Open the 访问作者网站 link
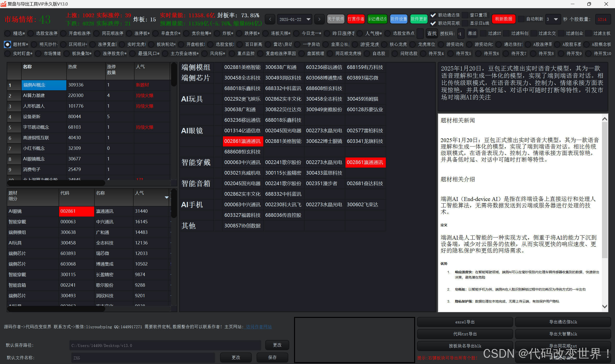 click(x=259, y=327)
